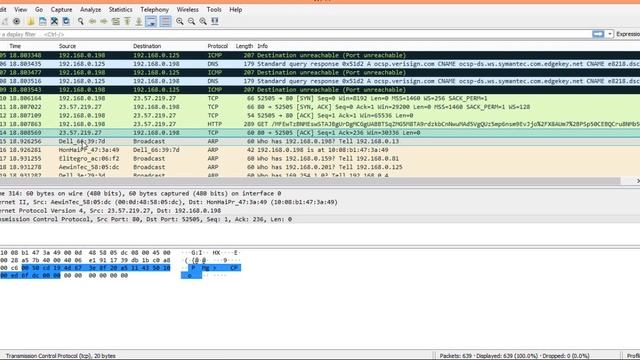Open the View menu
Screen dimensions: 640x360
click(20, 9)
